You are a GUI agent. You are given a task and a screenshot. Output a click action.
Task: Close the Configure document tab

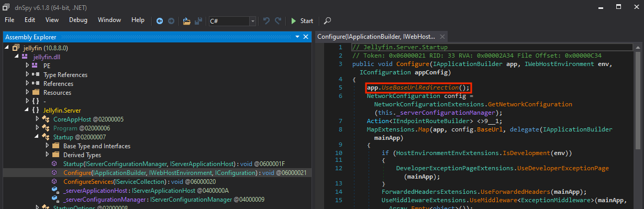(442, 37)
